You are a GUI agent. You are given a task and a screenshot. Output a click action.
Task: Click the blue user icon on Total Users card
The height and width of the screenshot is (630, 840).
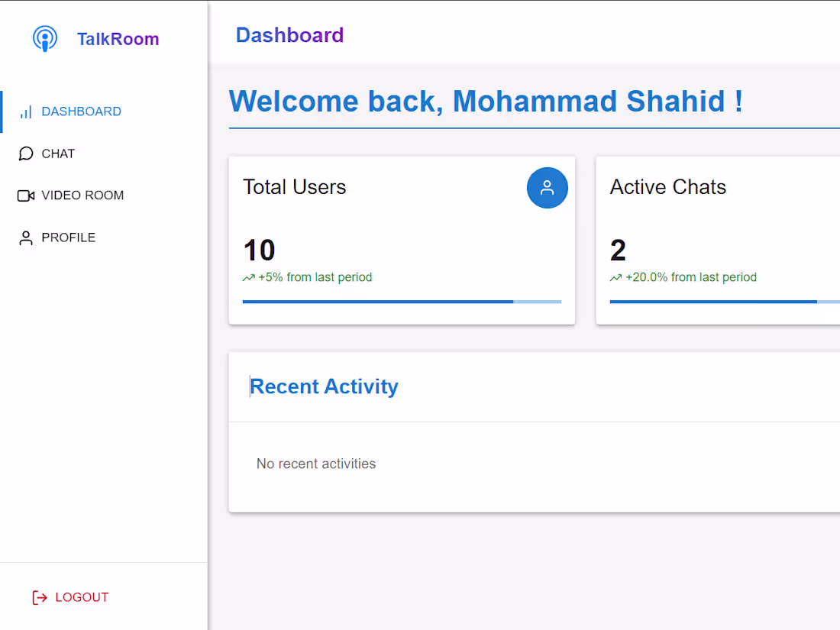point(547,188)
